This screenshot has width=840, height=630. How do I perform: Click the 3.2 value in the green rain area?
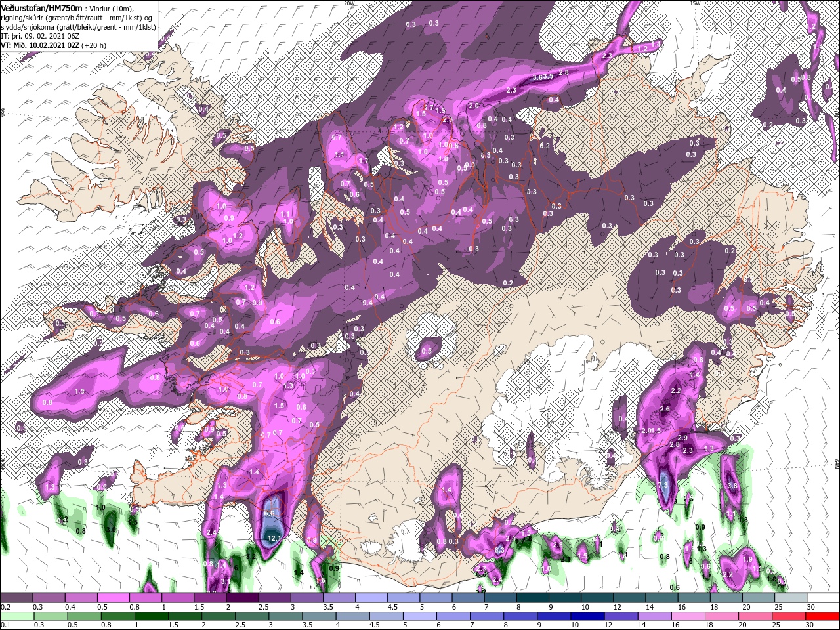tap(250, 556)
